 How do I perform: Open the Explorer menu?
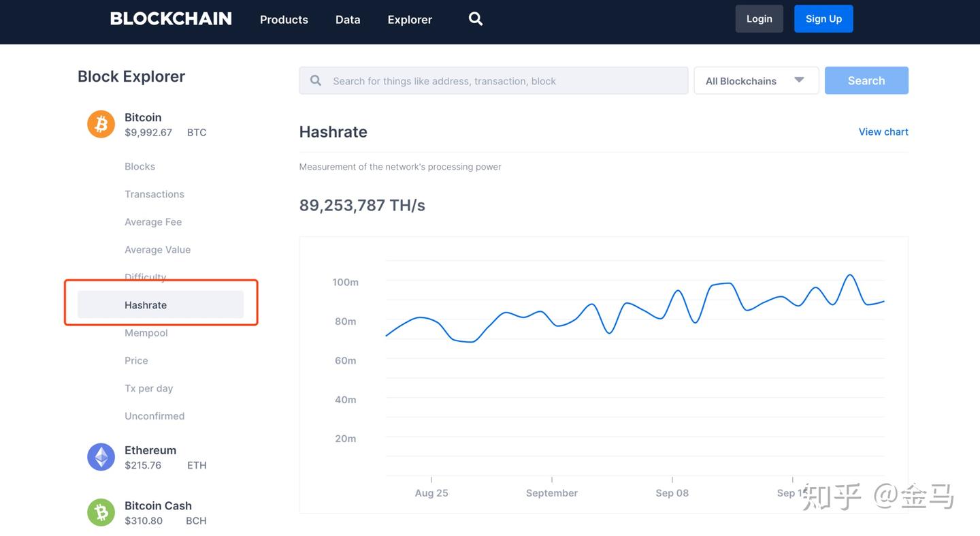click(410, 20)
